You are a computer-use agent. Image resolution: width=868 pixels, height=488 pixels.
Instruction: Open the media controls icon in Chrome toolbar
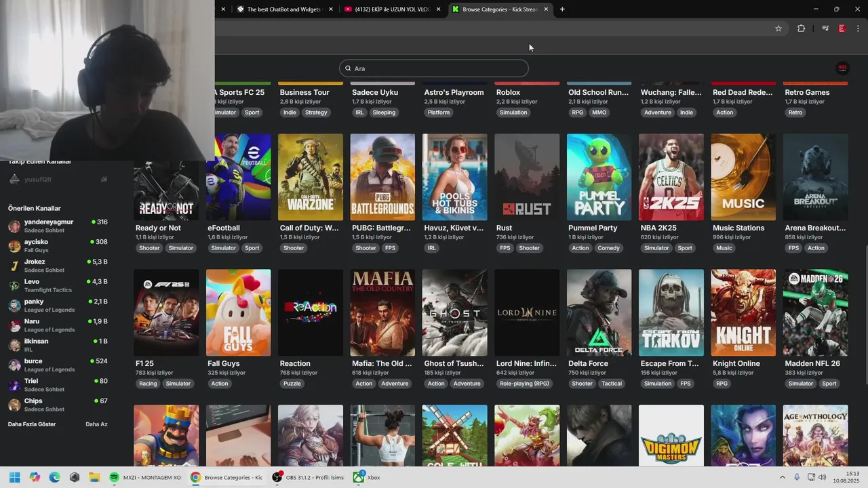825,28
